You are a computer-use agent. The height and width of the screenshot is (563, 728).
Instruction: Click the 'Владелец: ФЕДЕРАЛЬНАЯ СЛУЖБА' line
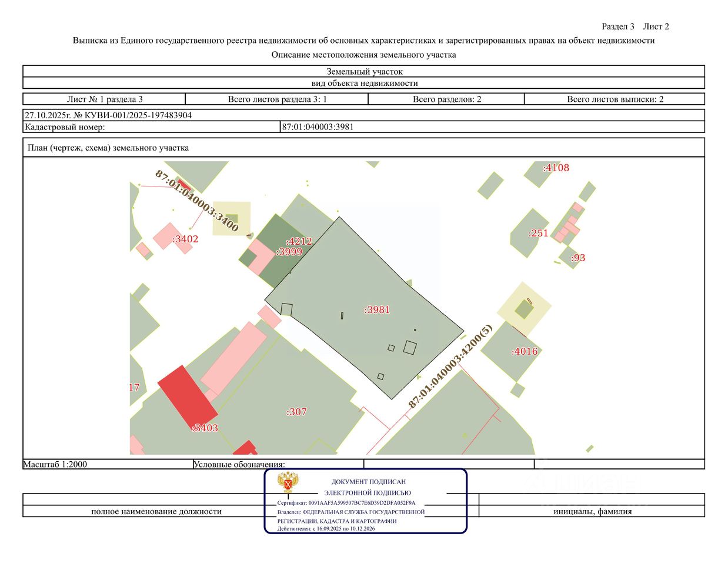point(351,512)
